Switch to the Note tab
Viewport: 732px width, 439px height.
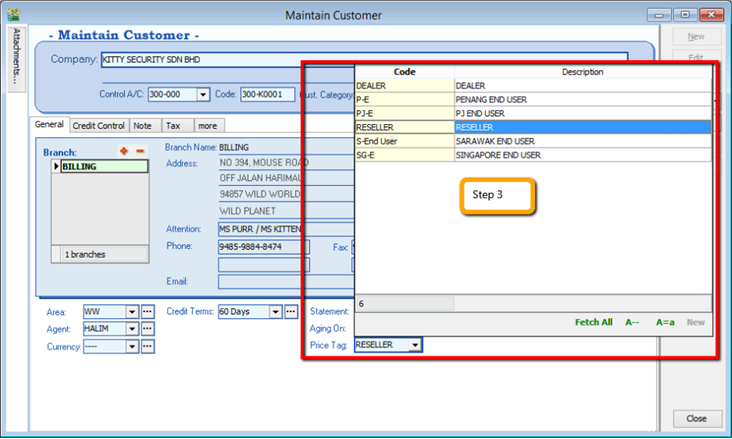pos(144,126)
